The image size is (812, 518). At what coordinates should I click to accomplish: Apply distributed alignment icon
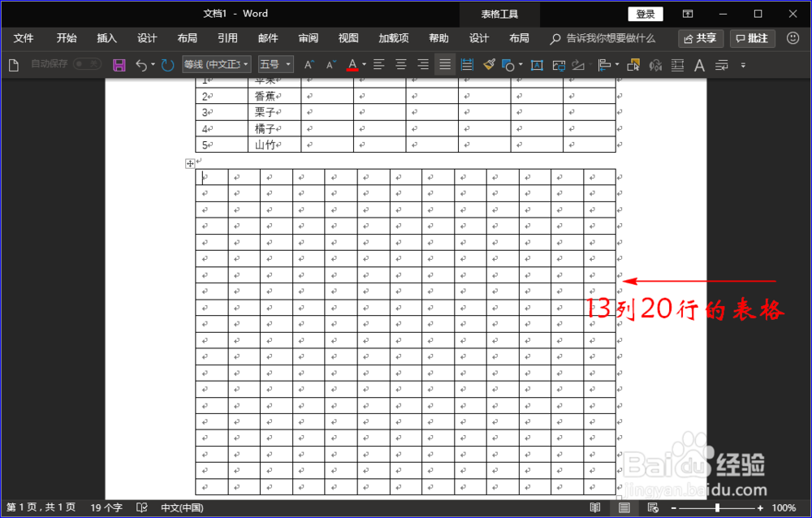(x=467, y=65)
